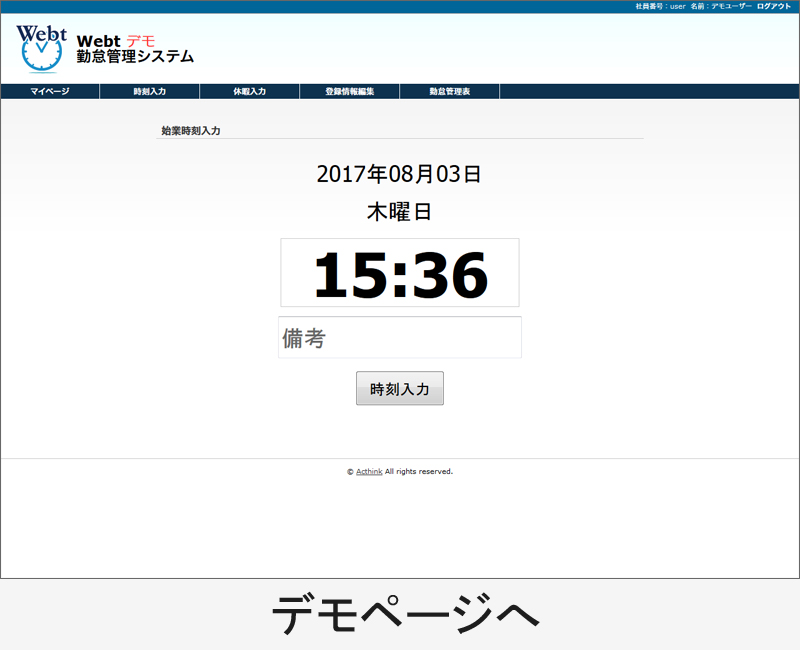Open the マイページ navigation tab
The height and width of the screenshot is (650, 800).
[x=50, y=92]
